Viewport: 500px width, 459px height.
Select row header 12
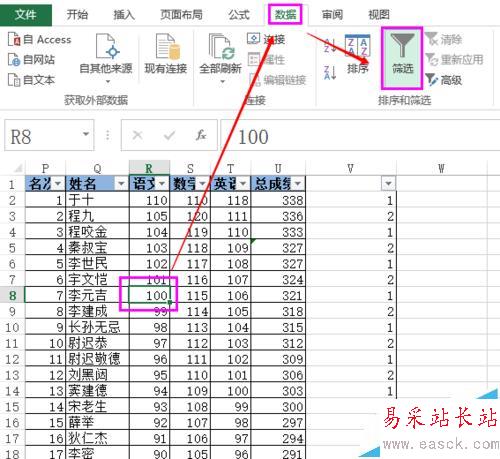12,359
